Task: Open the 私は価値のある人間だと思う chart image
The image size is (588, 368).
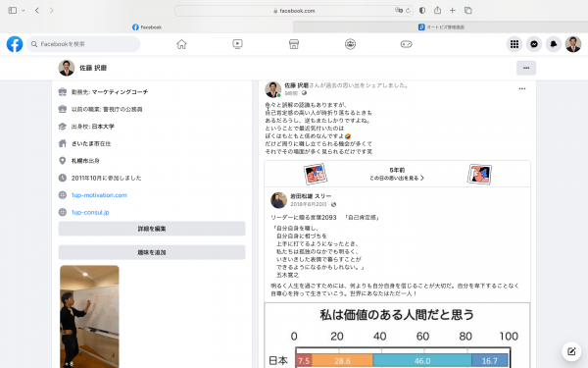Action: pos(397,336)
